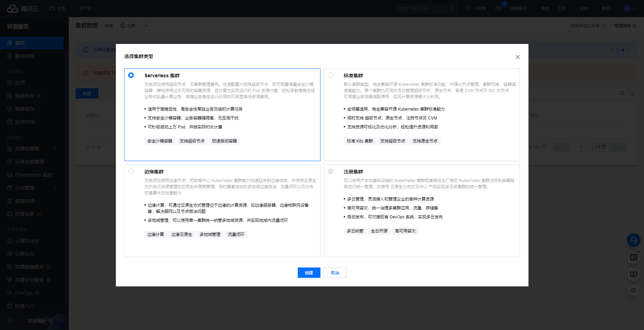Viewport: 644px width, 330px height.
Task: Open the floating bottom menu-list icon
Action: point(634,291)
